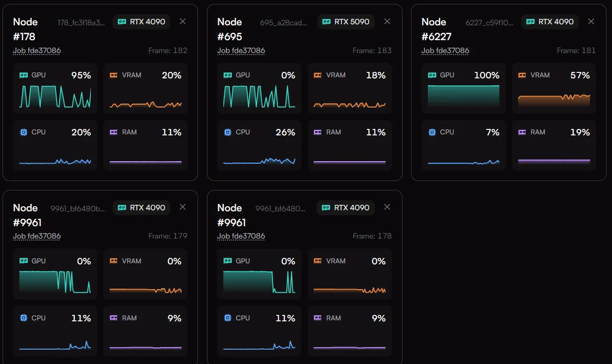The width and height of the screenshot is (612, 364).
Task: Click the 'Frame: 182' label
Action: pyautogui.click(x=168, y=51)
